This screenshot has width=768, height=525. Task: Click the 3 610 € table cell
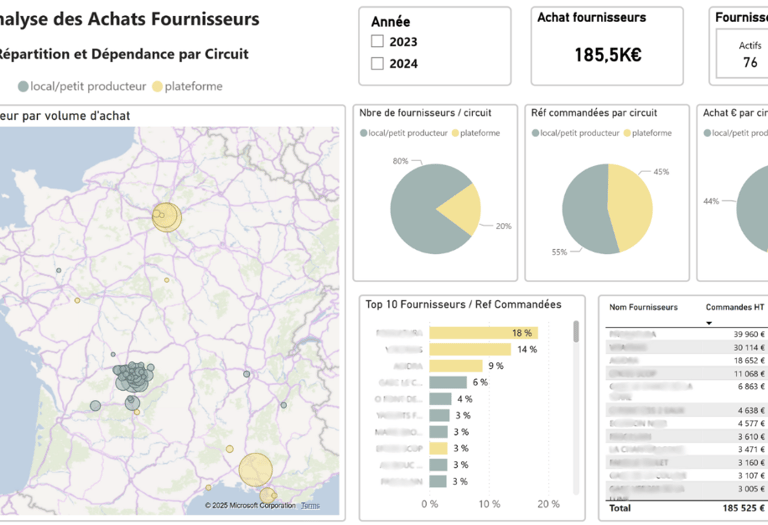point(751,436)
